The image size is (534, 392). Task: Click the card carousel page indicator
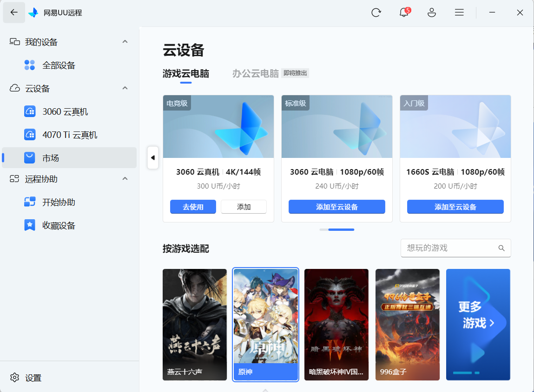pos(337,230)
